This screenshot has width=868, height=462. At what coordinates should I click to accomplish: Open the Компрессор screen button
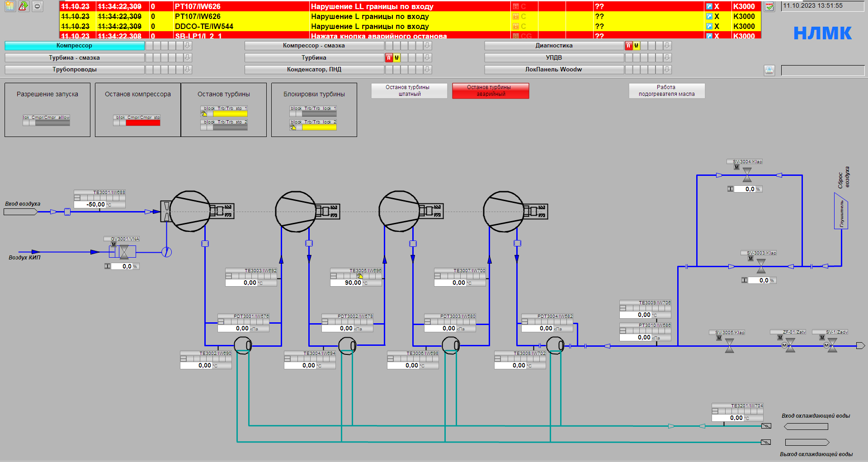point(75,45)
